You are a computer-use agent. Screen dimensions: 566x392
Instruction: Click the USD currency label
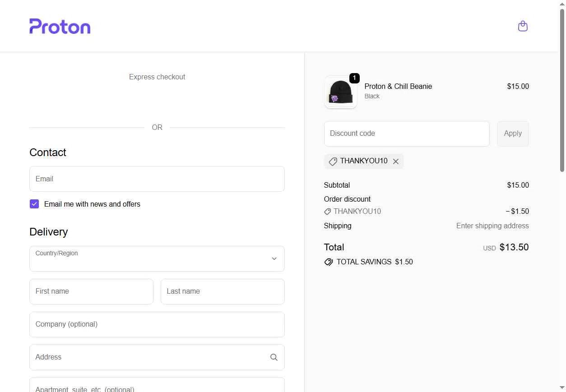489,248
